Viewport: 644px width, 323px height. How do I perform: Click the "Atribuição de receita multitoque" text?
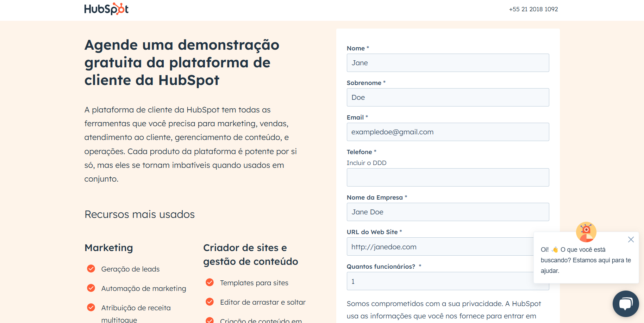136,314
